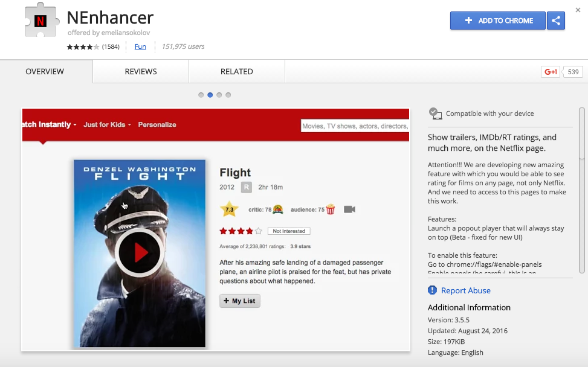
Task: Switch to the Reviews tab
Action: [x=141, y=71]
